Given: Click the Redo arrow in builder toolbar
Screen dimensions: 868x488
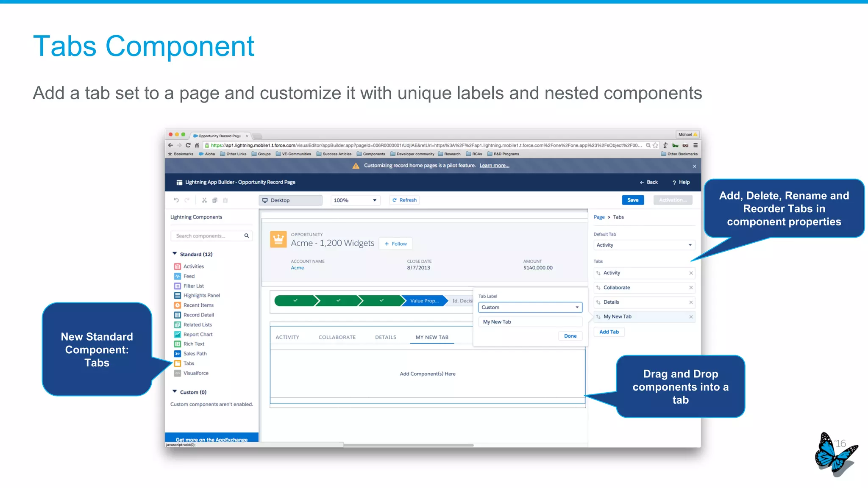Looking at the screenshot, I should pos(187,200).
